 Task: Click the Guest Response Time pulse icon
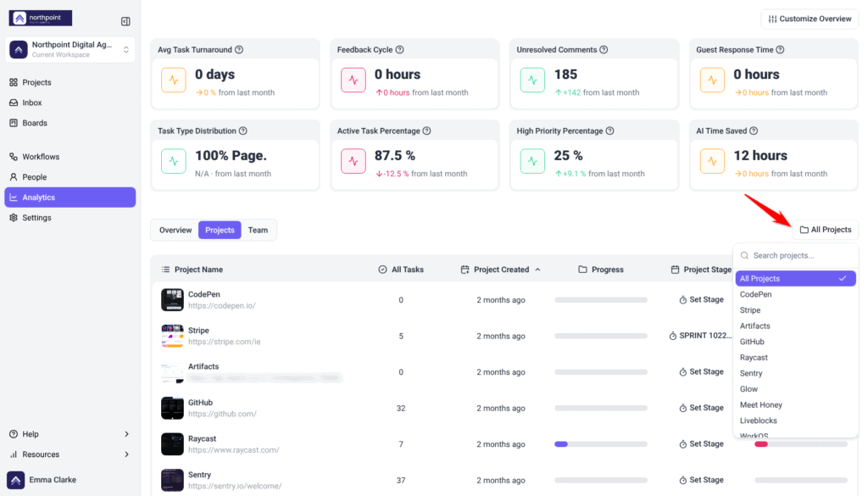pos(712,81)
